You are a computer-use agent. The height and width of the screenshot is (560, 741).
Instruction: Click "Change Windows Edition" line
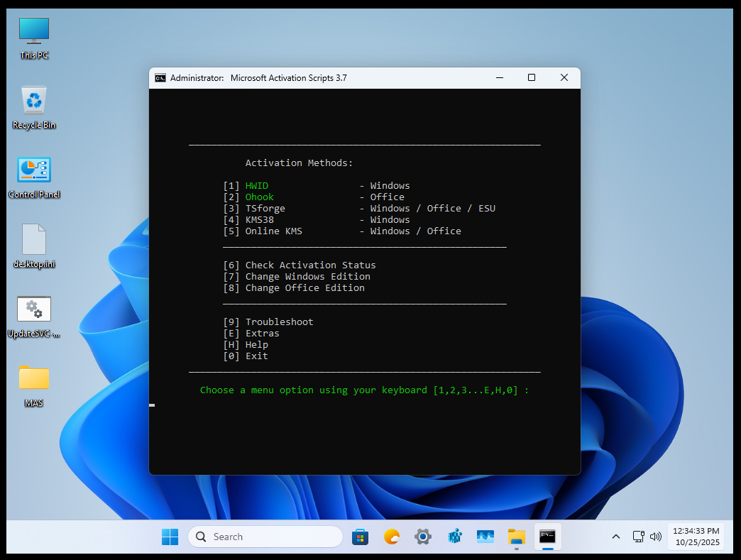point(297,277)
